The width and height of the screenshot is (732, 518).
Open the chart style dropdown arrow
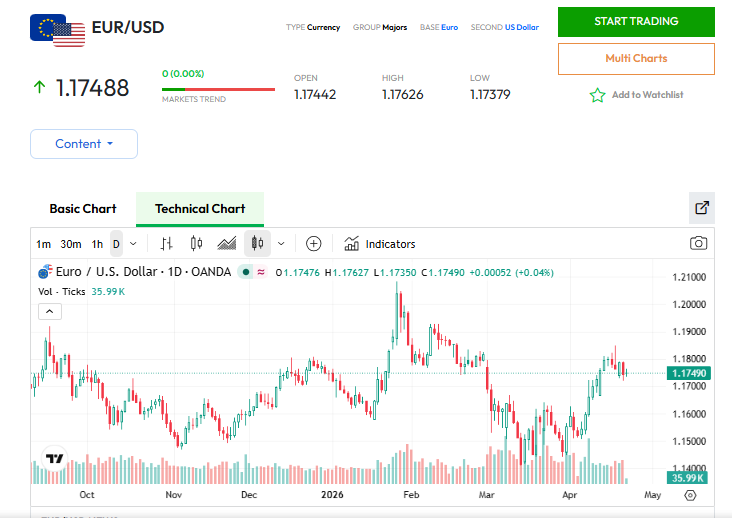pyautogui.click(x=281, y=243)
